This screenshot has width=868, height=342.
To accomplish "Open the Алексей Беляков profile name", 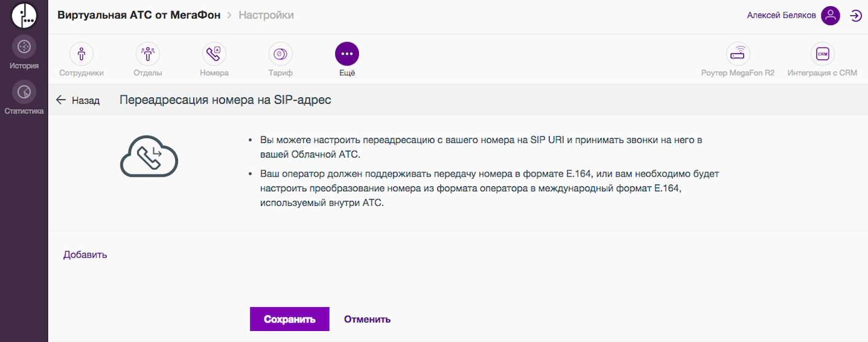I will (x=781, y=16).
